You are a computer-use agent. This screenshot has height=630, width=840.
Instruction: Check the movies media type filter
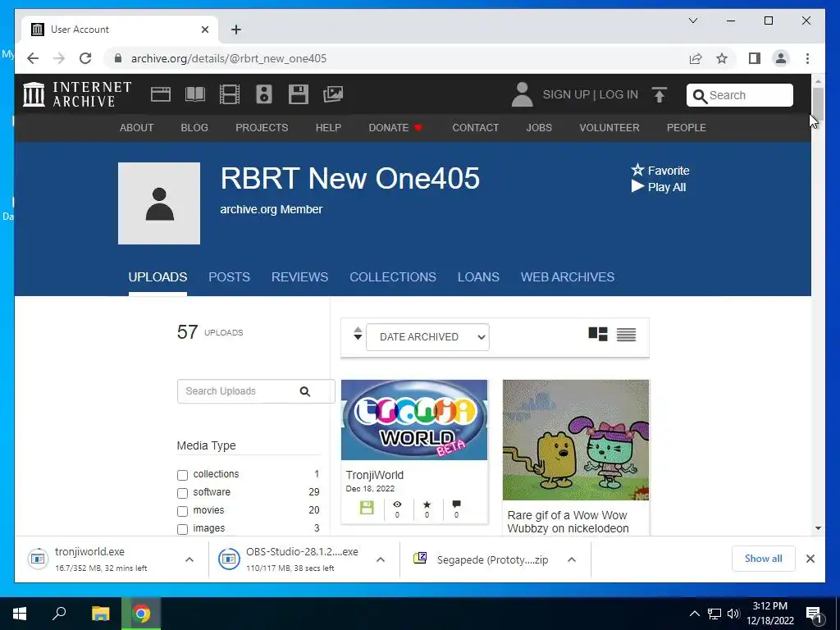tap(183, 511)
